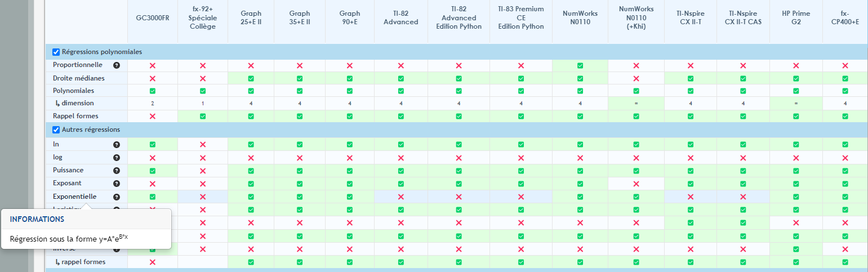The width and height of the screenshot is (868, 272).
Task: Click Droite médianes checkmark for fx-CP400+E
Action: 845,78
